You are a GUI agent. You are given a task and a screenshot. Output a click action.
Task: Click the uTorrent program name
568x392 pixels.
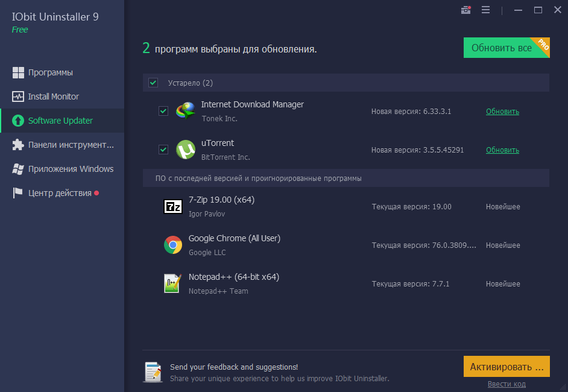(217, 143)
